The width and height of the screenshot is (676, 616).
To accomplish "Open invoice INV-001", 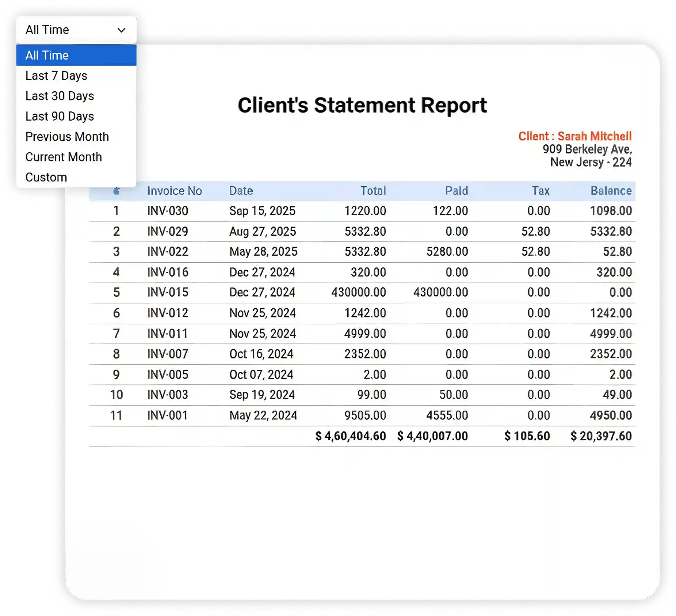I will (x=167, y=415).
